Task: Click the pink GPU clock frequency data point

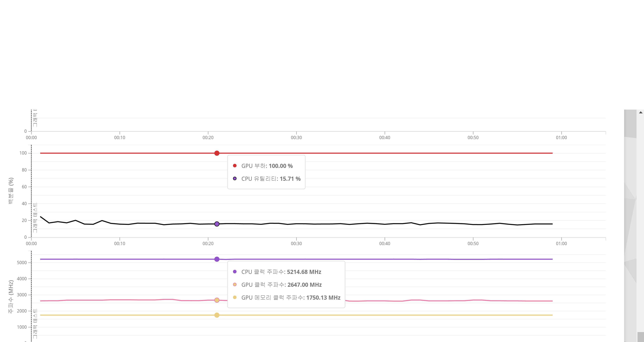Action: tap(217, 300)
